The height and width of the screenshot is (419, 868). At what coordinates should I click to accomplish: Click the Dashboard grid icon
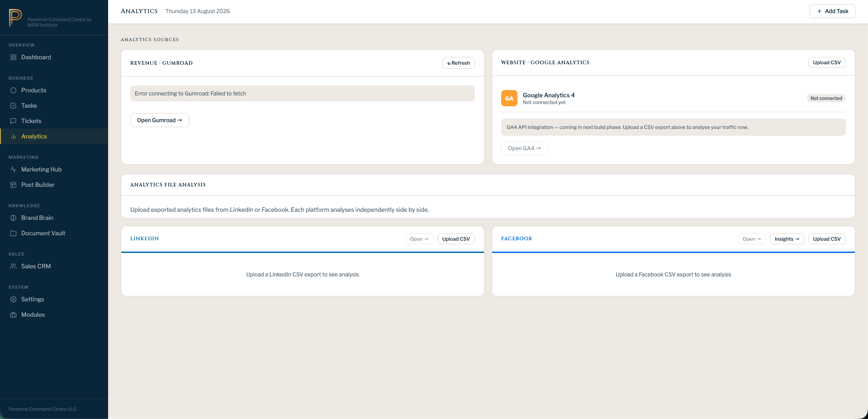(x=14, y=57)
